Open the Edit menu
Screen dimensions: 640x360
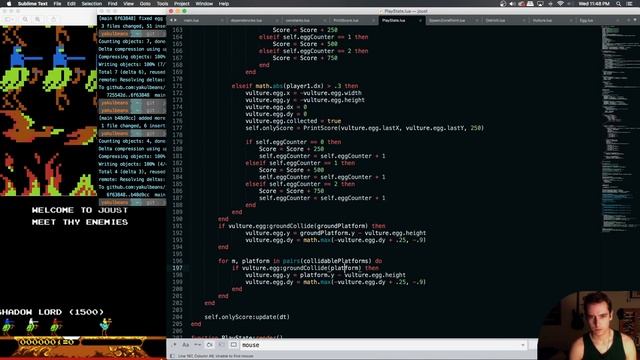tap(71, 4)
